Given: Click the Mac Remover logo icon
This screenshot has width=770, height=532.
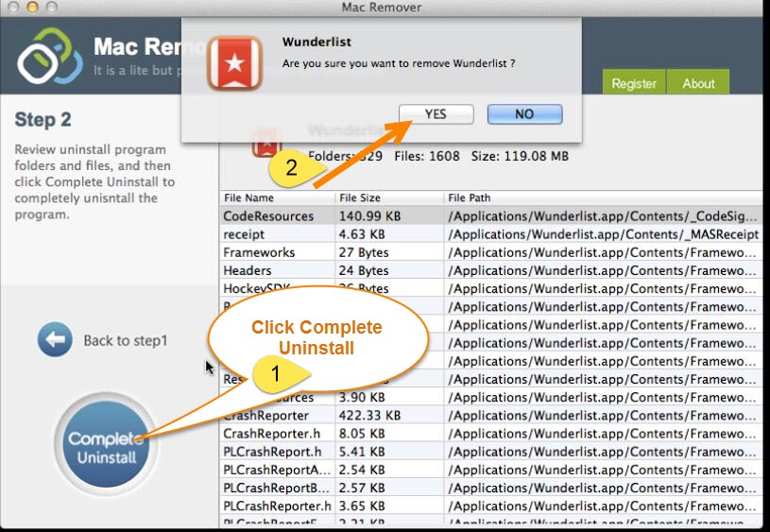Looking at the screenshot, I should click(49, 56).
